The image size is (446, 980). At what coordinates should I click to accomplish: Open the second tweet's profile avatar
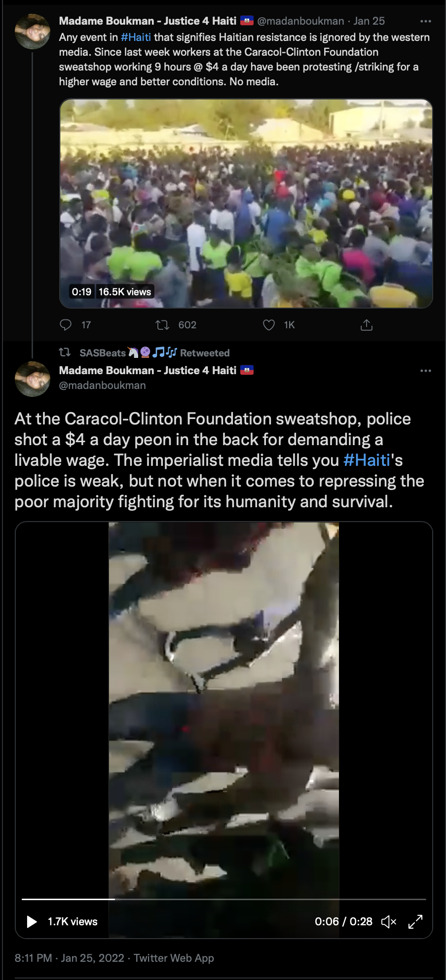click(x=33, y=379)
